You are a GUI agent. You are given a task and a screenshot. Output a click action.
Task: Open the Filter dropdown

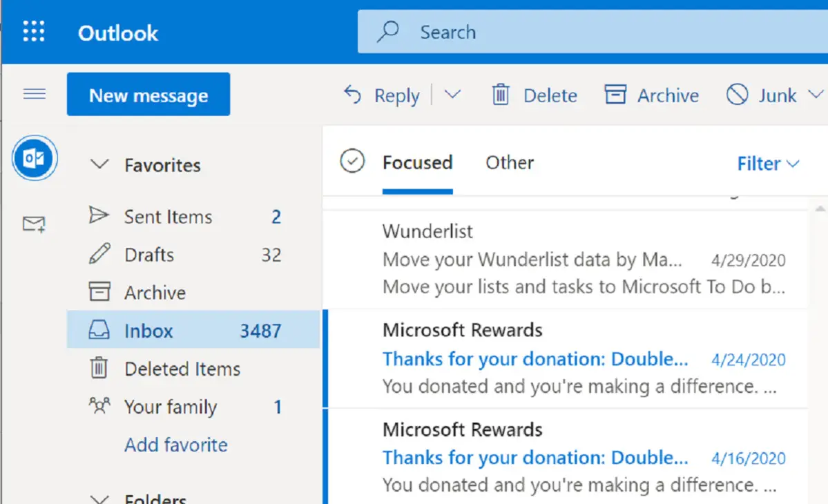coord(769,164)
